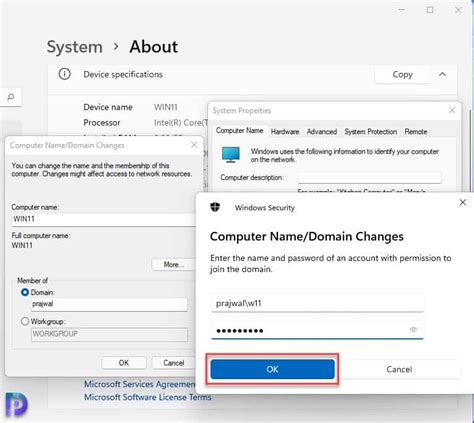This screenshot has height=423, width=474.
Task: Select the Domain radio button
Action: (x=25, y=292)
